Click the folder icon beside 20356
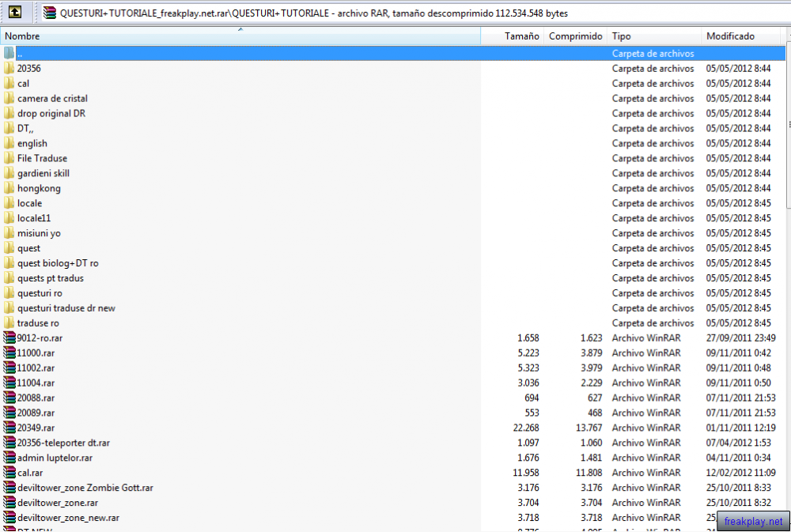Screen dimensions: 791x532 (9, 68)
